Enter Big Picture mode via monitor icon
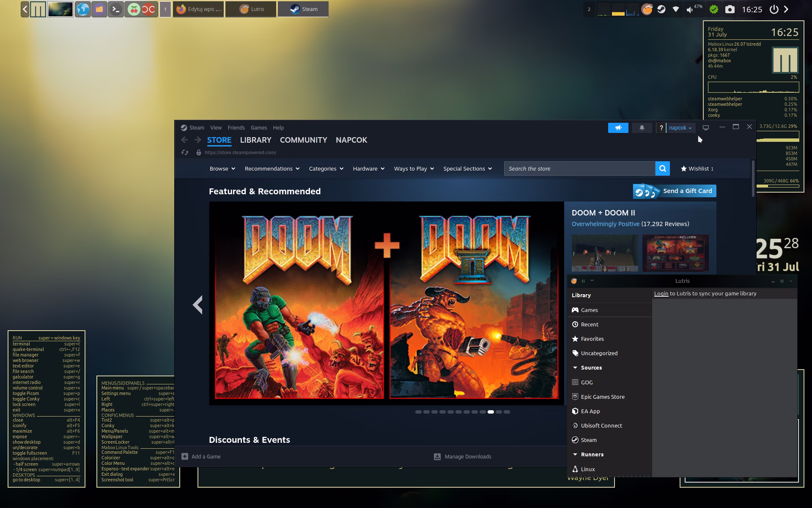Screen dimensions: 812x508 (x=706, y=128)
